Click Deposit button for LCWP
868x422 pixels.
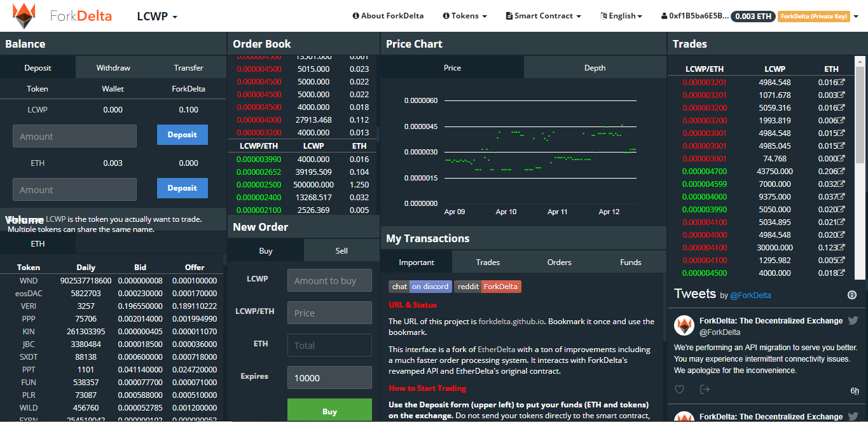(x=183, y=135)
